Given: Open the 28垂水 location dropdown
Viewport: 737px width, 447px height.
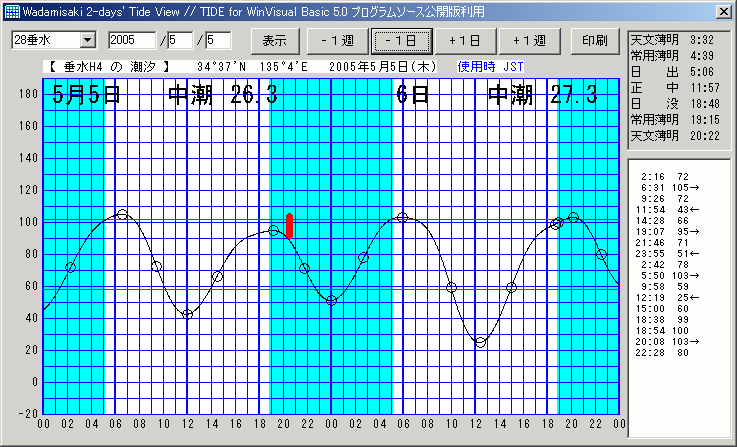Looking at the screenshot, I should [87, 40].
